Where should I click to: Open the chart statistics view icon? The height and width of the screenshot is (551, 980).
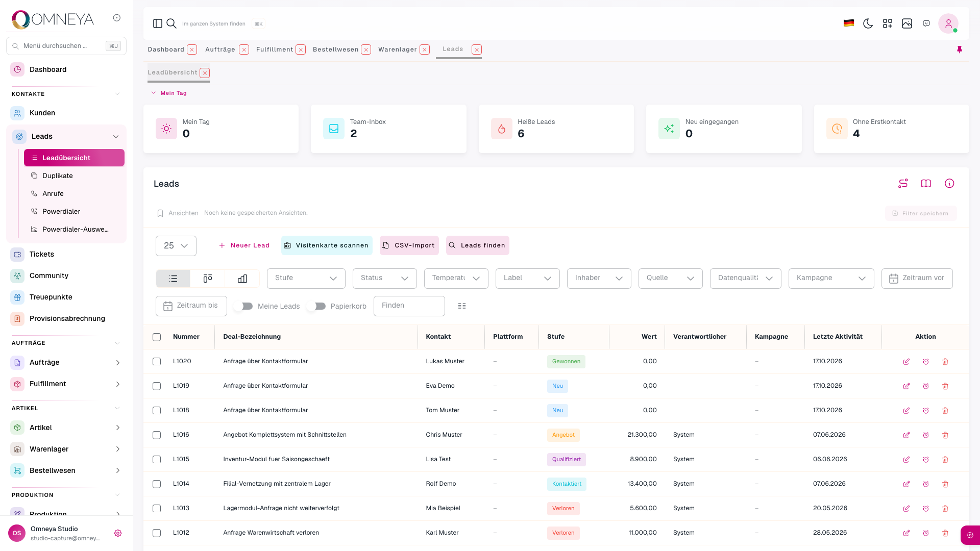point(242,279)
